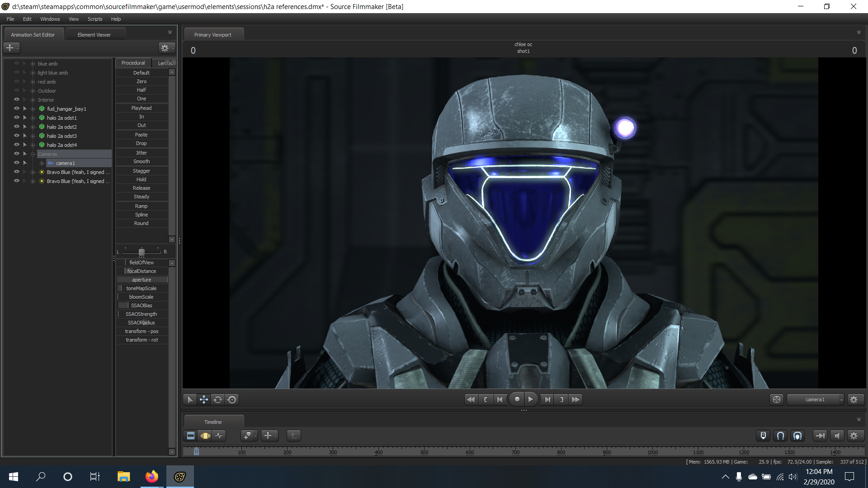Screen dimensions: 868x488
Task: Open the timeline bookmark dropdown button
Action: (x=249, y=436)
